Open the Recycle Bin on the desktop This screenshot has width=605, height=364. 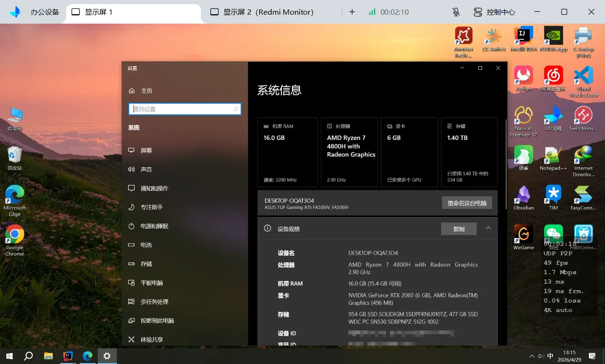(15, 158)
